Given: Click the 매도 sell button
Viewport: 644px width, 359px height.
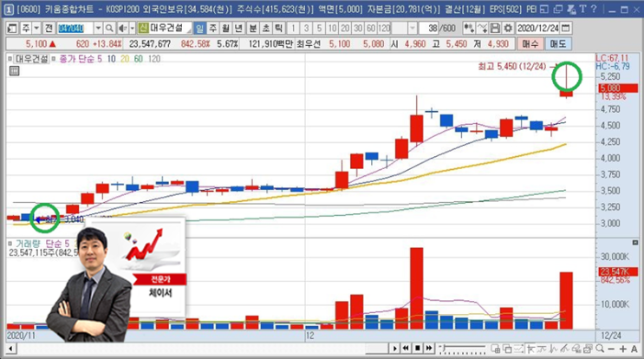Looking at the screenshot, I should coord(557,43).
